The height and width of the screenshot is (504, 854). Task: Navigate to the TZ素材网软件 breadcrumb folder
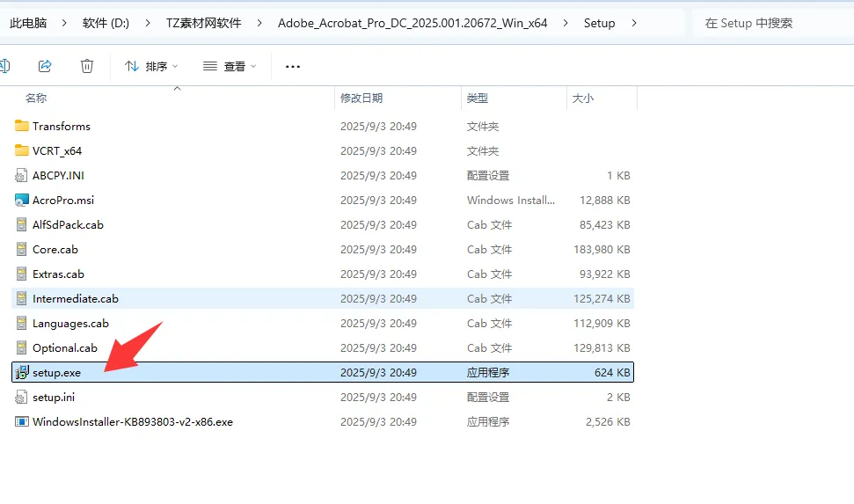coord(204,23)
